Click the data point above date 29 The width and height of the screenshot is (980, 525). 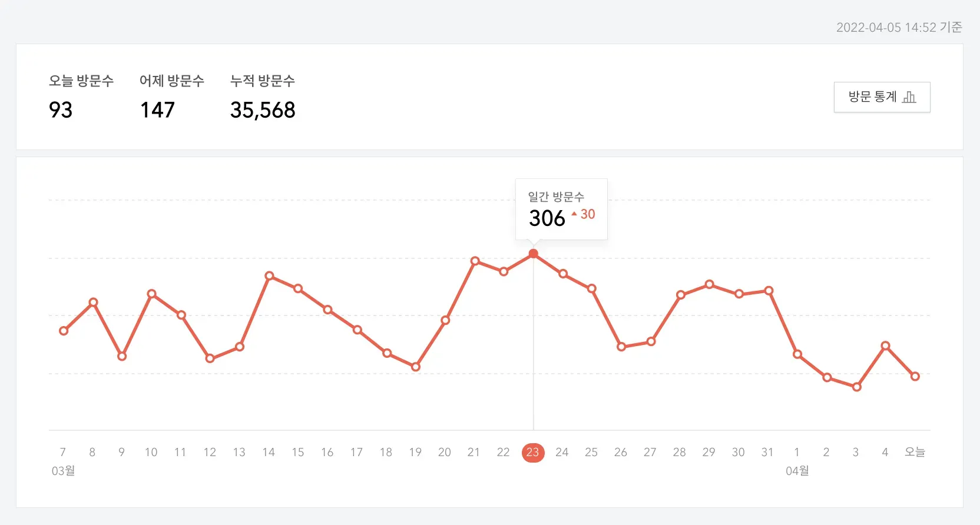click(x=710, y=284)
